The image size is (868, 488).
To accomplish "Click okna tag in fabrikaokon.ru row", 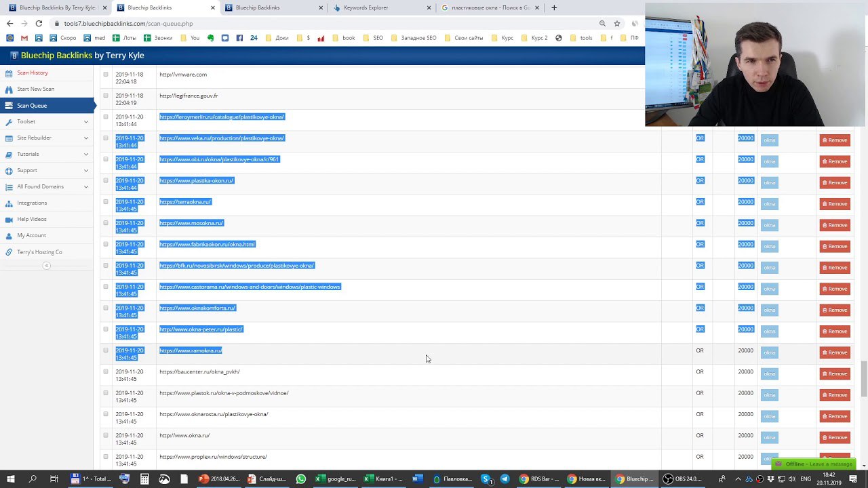I will tap(769, 246).
